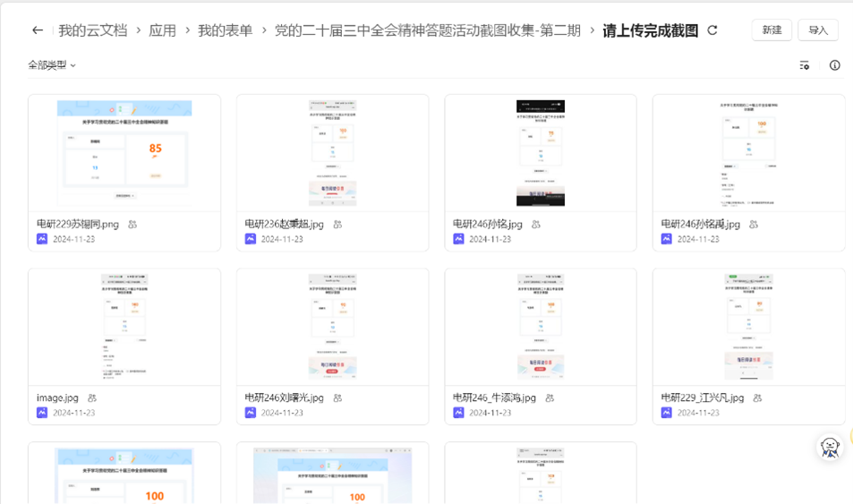Screen dimensions: 853x504
Task: Refresh the folder with the reload icon
Action: point(712,30)
